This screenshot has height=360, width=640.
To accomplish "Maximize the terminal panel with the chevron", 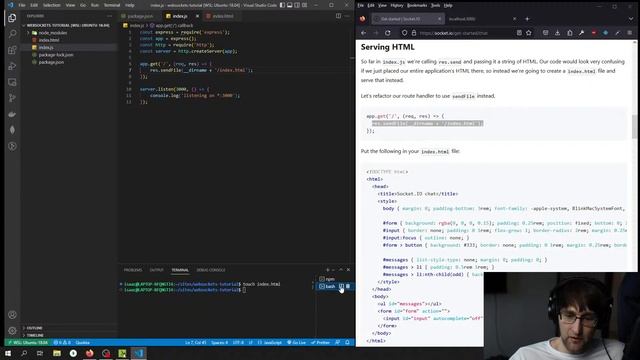I will [341, 270].
